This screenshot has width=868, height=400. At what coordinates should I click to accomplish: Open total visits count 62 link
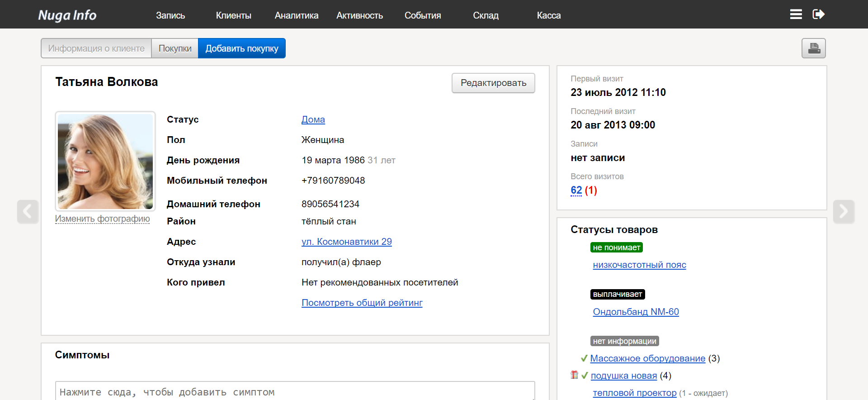576,190
